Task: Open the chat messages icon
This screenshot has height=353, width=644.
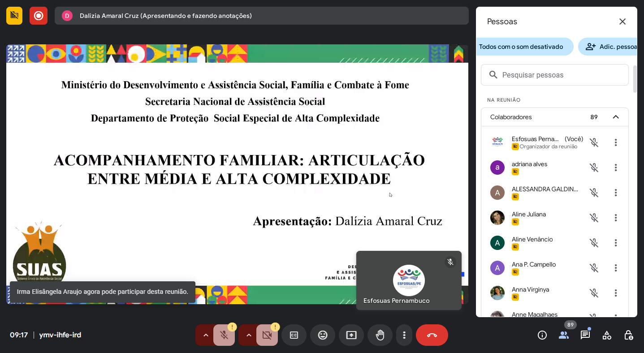Action: click(x=585, y=335)
